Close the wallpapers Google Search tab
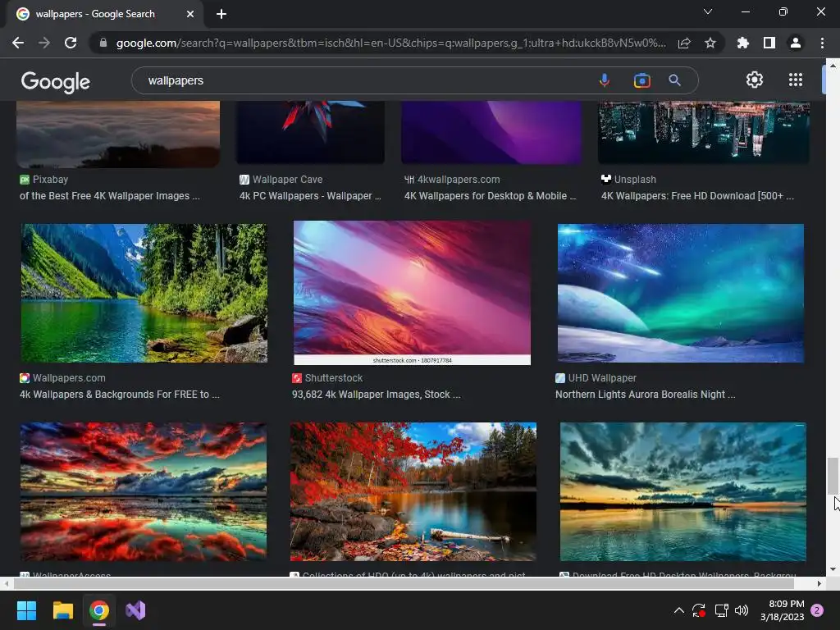The image size is (840, 630). tap(190, 14)
